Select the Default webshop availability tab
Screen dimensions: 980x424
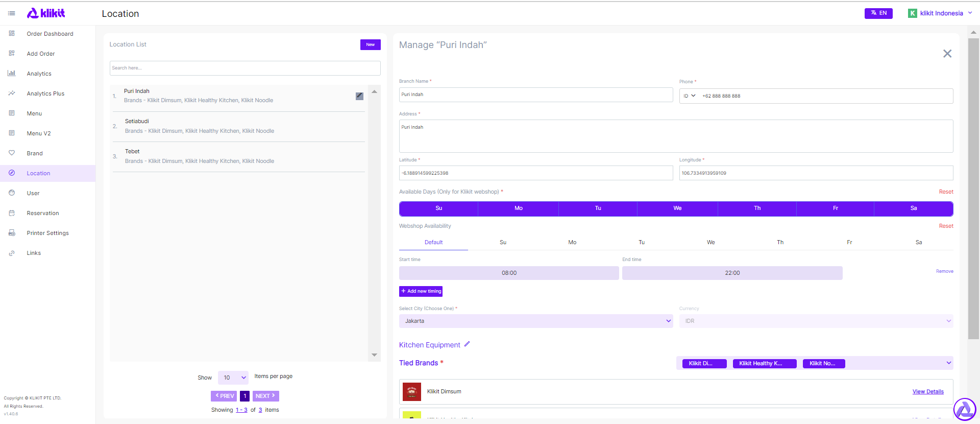pos(433,243)
